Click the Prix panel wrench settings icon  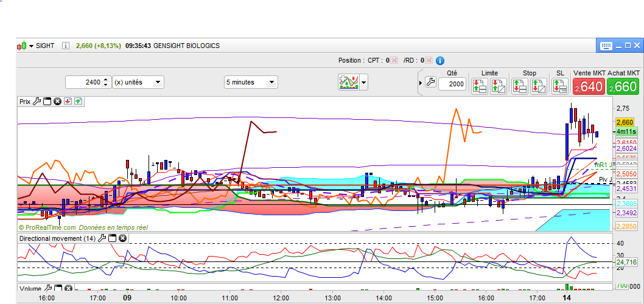coord(37,102)
